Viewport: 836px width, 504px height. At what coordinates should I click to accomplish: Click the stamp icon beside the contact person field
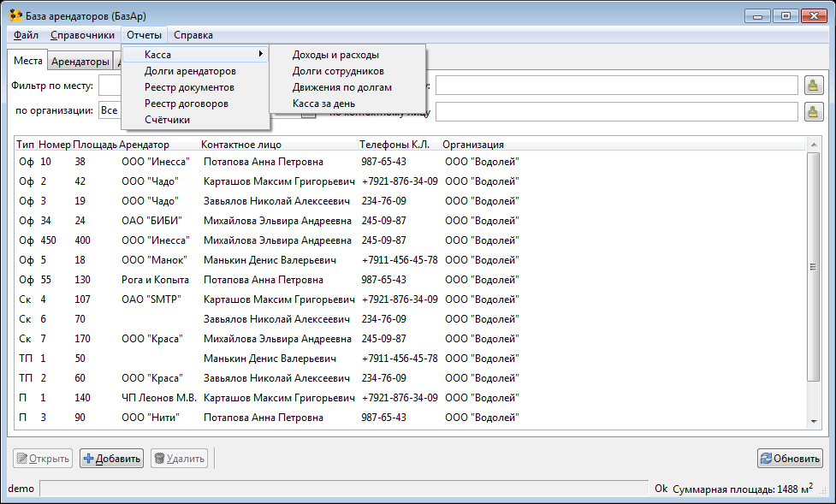coord(813,111)
